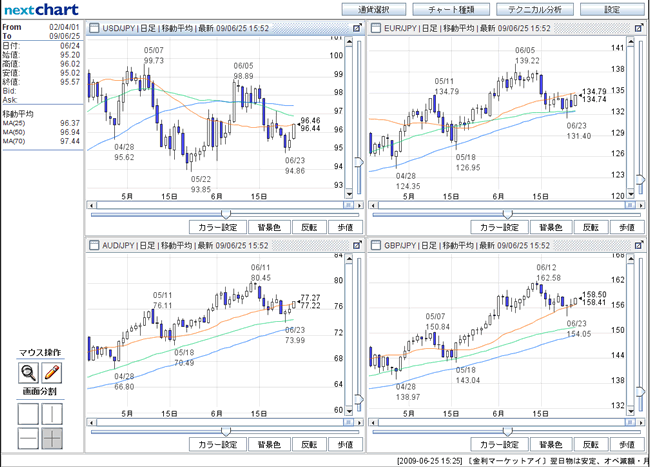650x467 pixels.
Task: Open the 設定 settings menu
Action: pyautogui.click(x=612, y=10)
